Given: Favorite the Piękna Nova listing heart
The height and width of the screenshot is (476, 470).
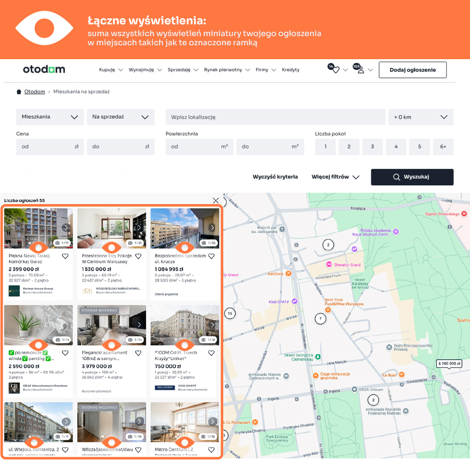Looking at the screenshot, I should pyautogui.click(x=65, y=256).
